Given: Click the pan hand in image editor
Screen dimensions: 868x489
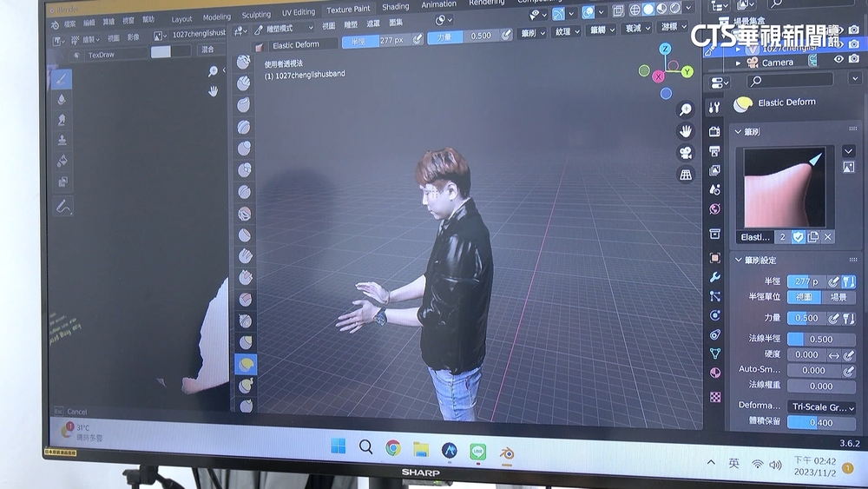Looking at the screenshot, I should (x=214, y=91).
